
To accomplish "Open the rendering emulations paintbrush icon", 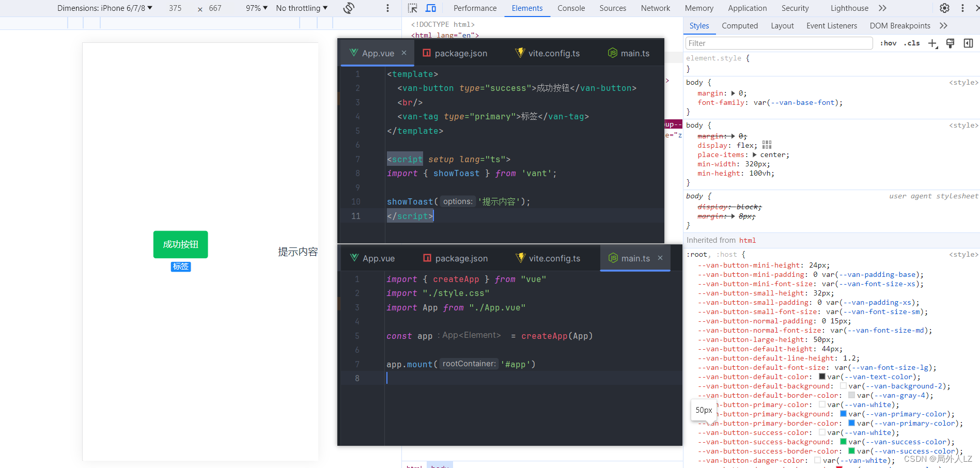I will [x=950, y=43].
